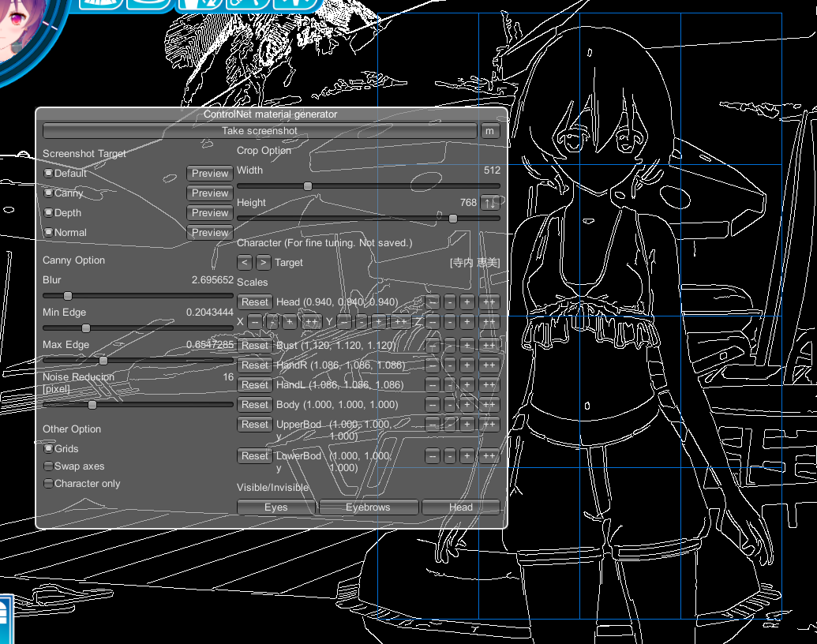Select Canny screenshot target
Viewport: 817px width, 644px height.
(48, 193)
